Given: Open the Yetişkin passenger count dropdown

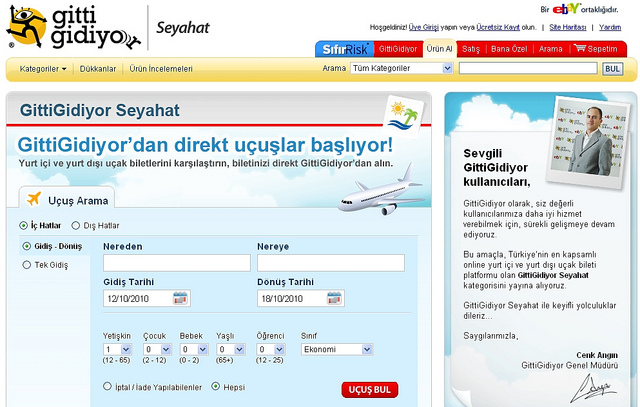Looking at the screenshot, I should (x=117, y=349).
